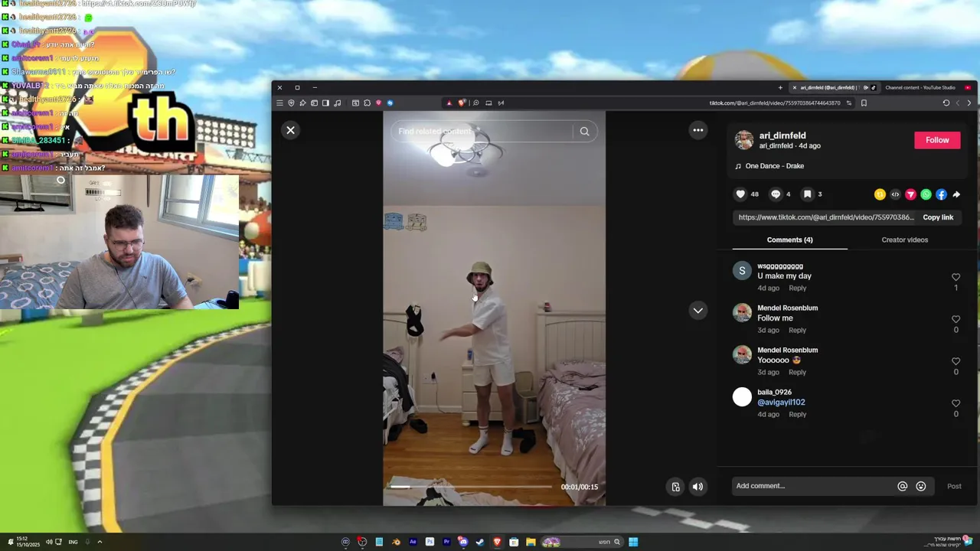Send to friends with pink paper-plane icon
The width and height of the screenshot is (980, 551).
[910, 194]
